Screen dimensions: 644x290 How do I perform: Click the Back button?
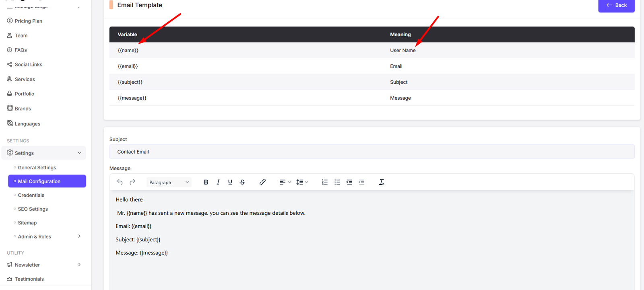pyautogui.click(x=616, y=5)
